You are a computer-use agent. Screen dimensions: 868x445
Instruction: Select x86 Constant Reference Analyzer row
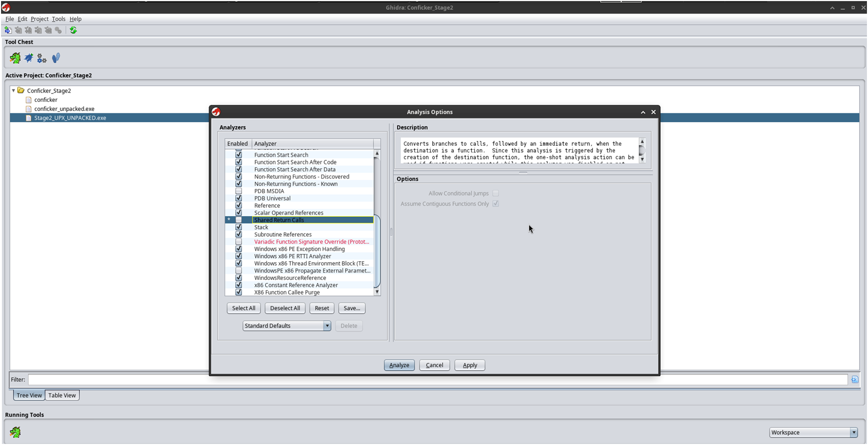tap(300, 285)
